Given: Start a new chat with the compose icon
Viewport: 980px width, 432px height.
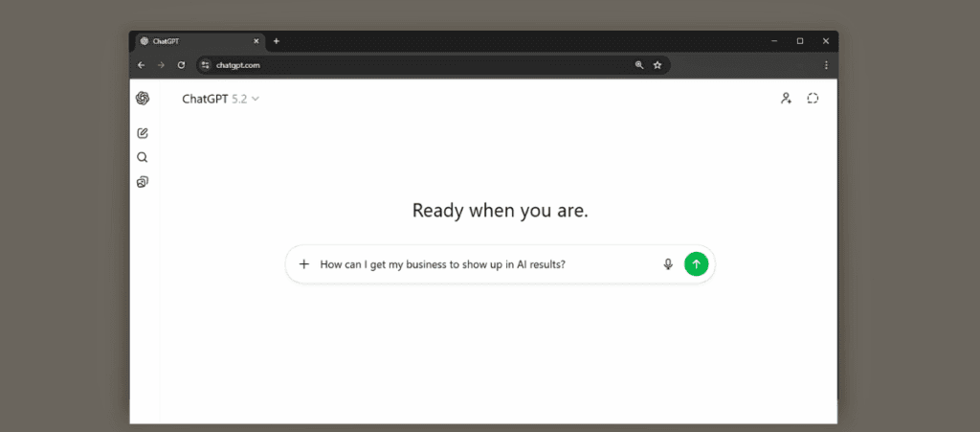Looking at the screenshot, I should pos(143,133).
